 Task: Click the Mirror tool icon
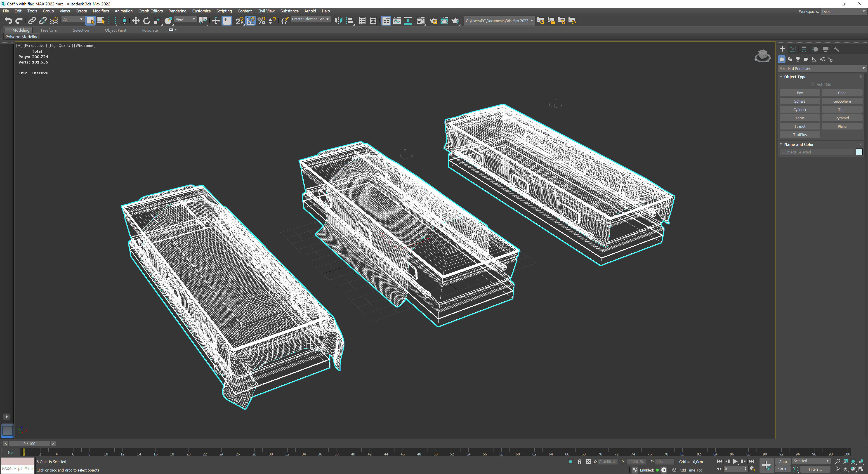click(x=338, y=21)
